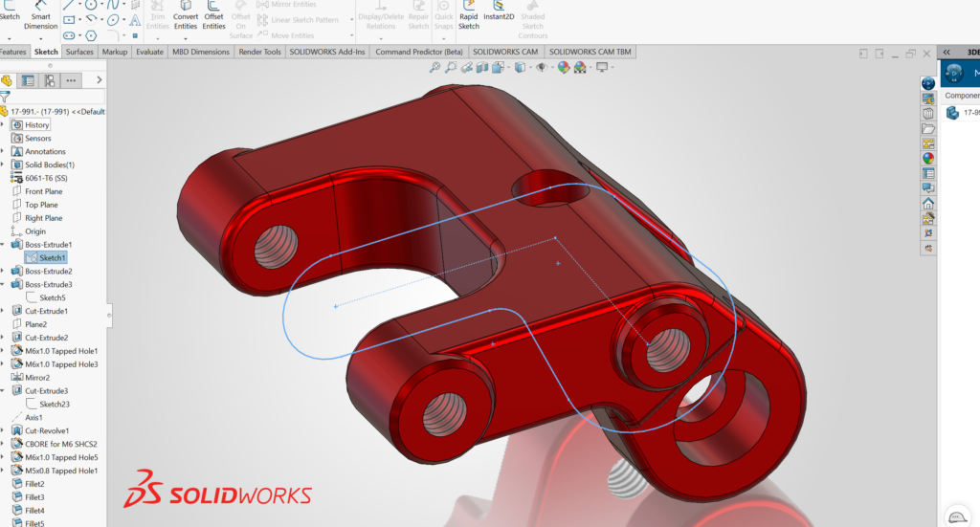
Task: Open the Command Predictor (Beta) tab
Action: [x=419, y=52]
